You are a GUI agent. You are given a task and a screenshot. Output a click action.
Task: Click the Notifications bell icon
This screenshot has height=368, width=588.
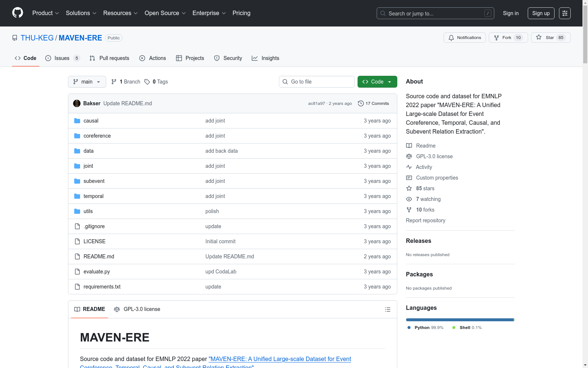click(x=451, y=38)
